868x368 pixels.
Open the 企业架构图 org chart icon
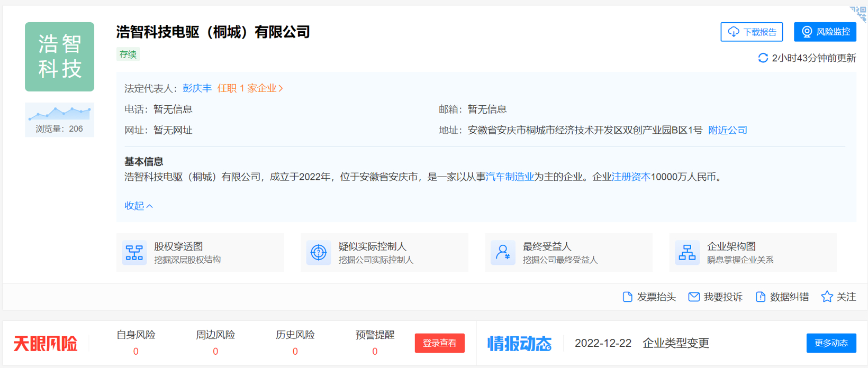(686, 253)
